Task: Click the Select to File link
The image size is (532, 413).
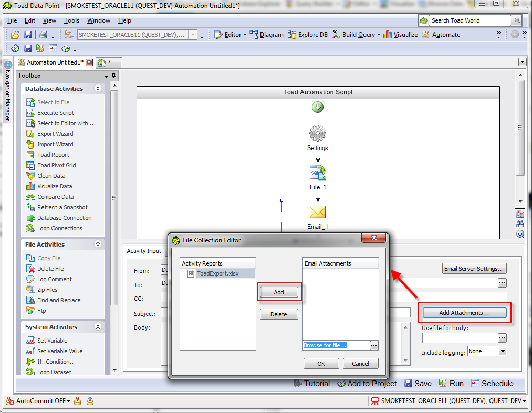Action: click(53, 102)
